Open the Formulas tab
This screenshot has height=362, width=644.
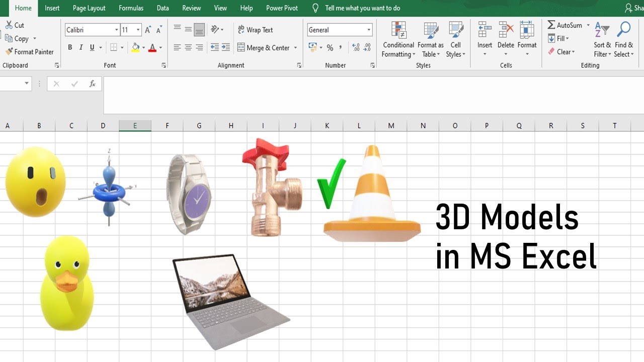(131, 8)
